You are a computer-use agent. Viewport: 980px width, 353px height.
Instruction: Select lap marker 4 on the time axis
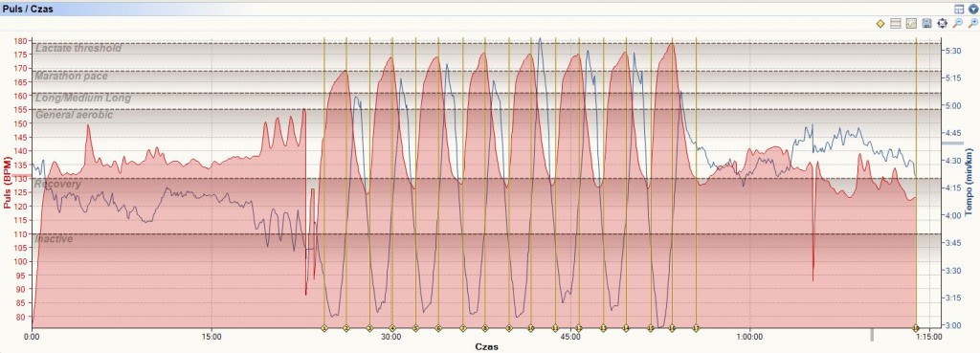(392, 328)
